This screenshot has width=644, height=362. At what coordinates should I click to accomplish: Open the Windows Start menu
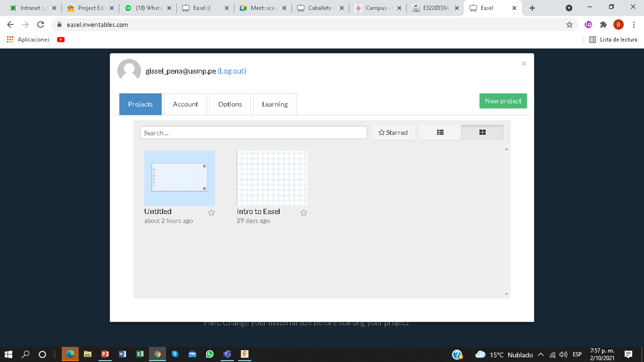[9, 354]
